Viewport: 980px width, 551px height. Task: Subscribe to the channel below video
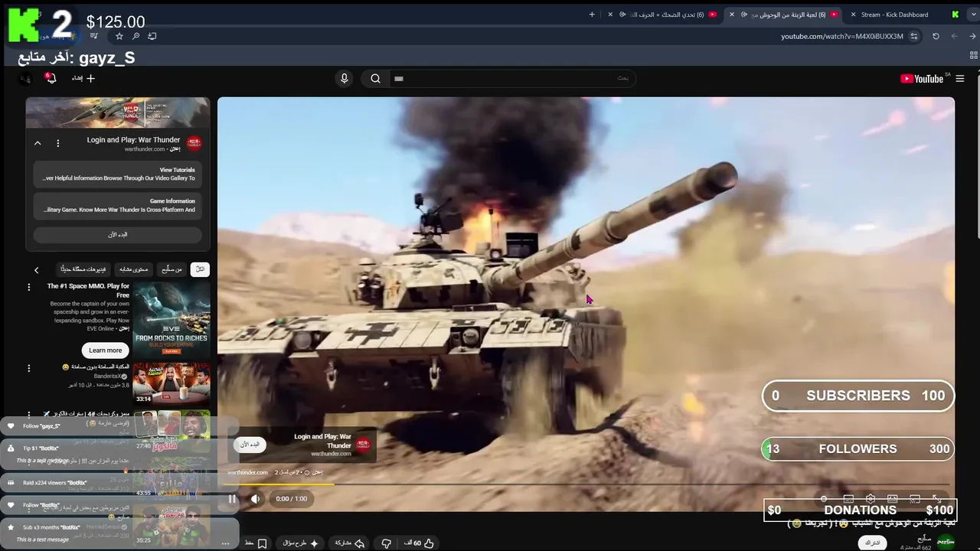pyautogui.click(x=872, y=542)
